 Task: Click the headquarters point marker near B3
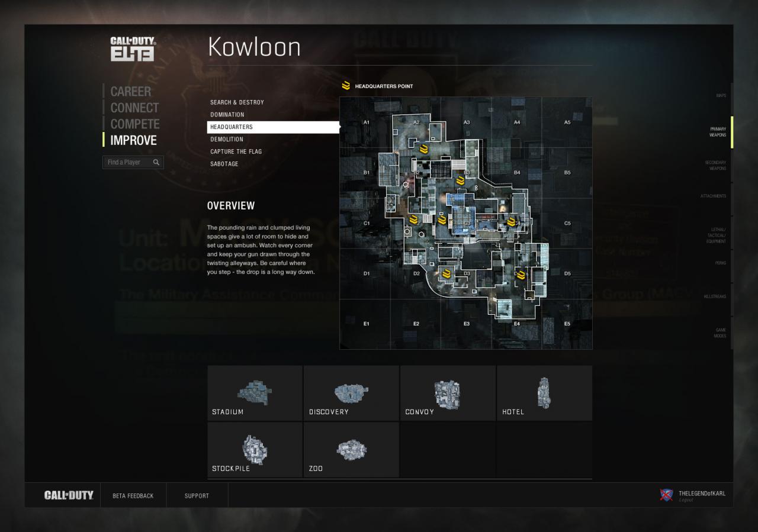(460, 180)
